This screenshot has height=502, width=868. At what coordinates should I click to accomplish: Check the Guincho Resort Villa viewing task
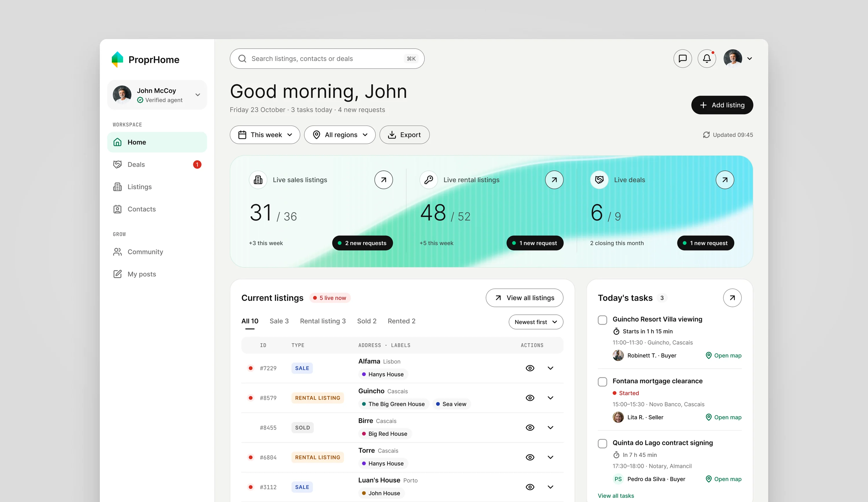point(602,320)
